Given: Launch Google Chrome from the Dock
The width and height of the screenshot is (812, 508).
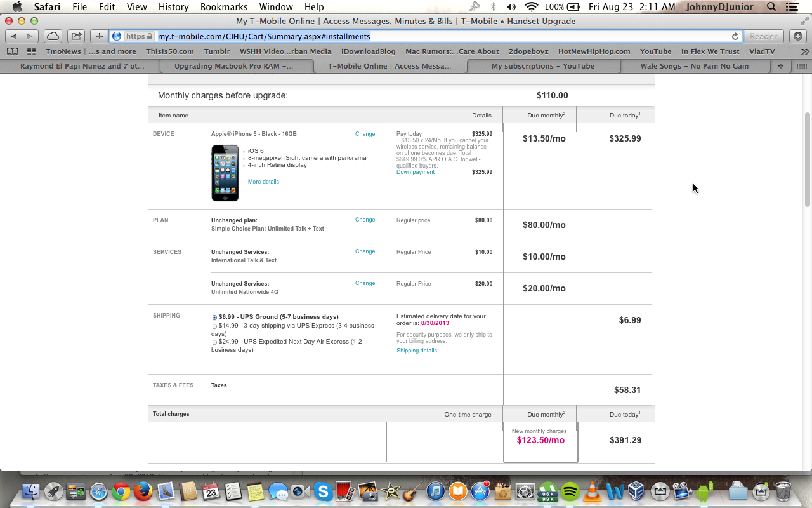Looking at the screenshot, I should click(x=121, y=491).
